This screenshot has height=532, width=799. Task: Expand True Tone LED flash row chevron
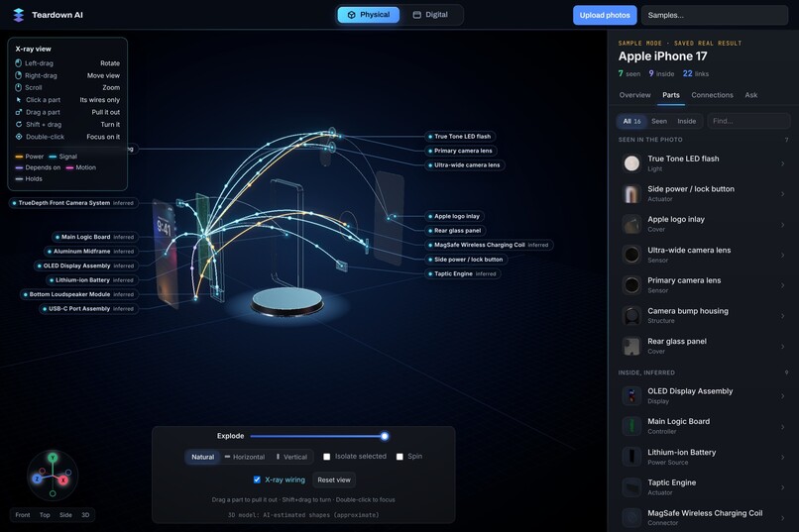tap(783, 163)
